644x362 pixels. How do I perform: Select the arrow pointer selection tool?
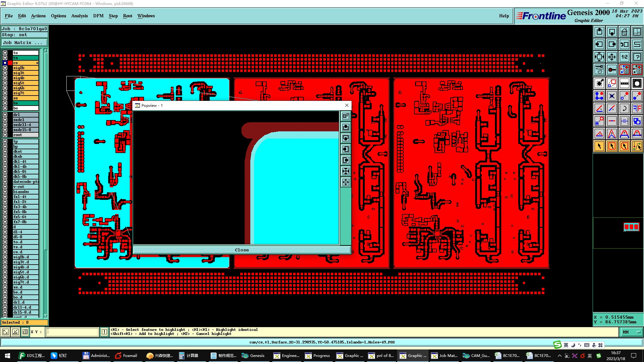point(599,146)
